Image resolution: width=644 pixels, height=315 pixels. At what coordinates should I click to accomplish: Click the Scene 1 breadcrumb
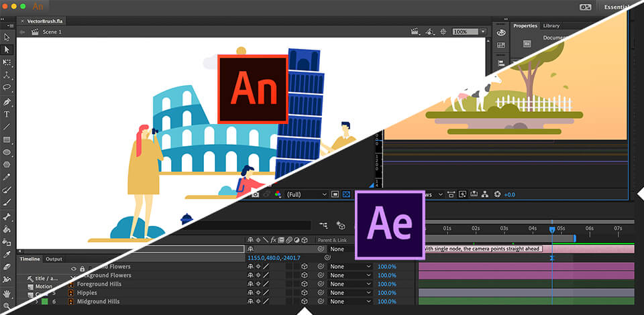click(x=52, y=31)
